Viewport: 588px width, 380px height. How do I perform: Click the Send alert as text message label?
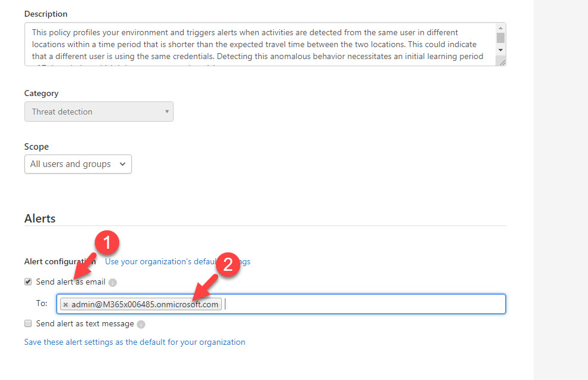85,323
